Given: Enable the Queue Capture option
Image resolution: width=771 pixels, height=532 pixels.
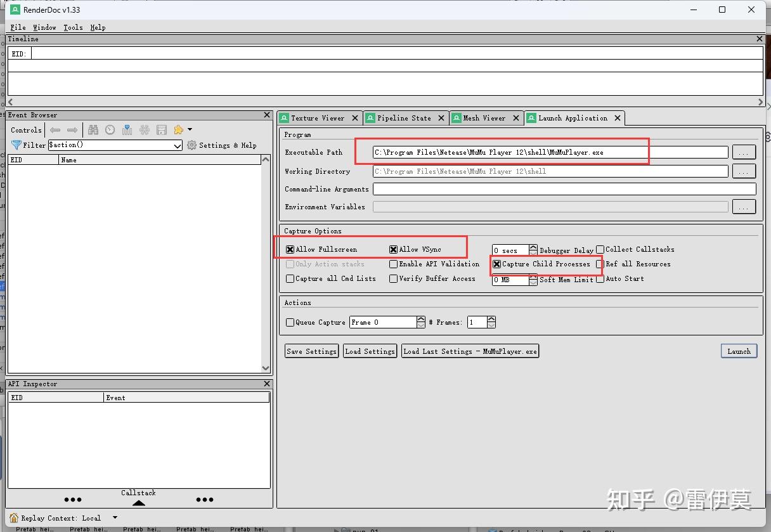Looking at the screenshot, I should point(290,322).
